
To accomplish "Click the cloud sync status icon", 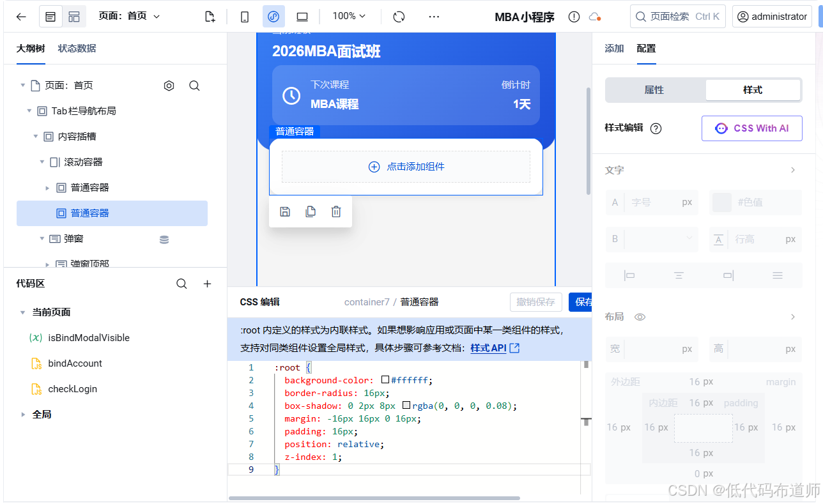I will [x=594, y=17].
